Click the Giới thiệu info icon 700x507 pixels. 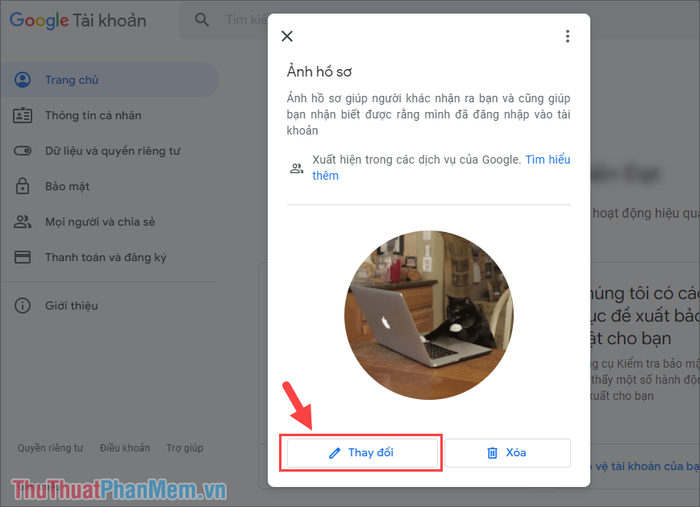[x=23, y=306]
